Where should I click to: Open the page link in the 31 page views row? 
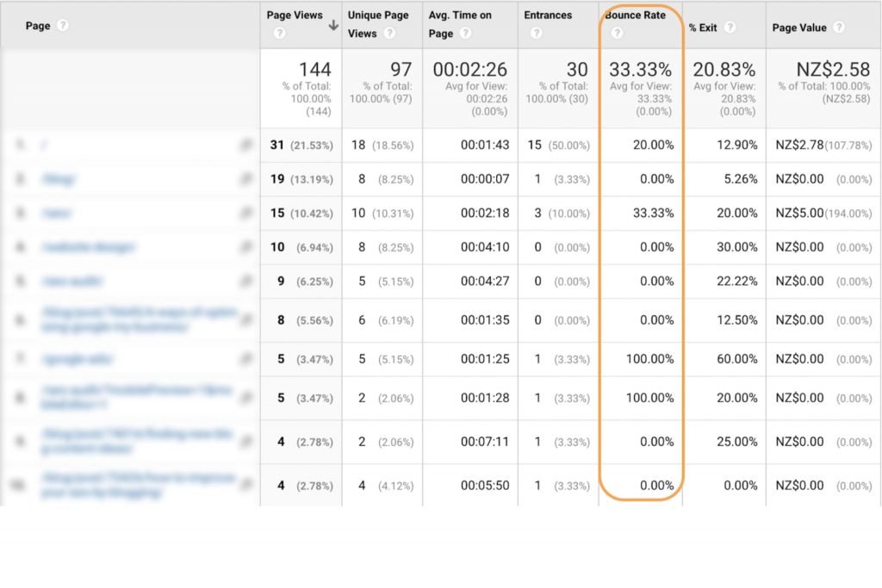coord(43,145)
